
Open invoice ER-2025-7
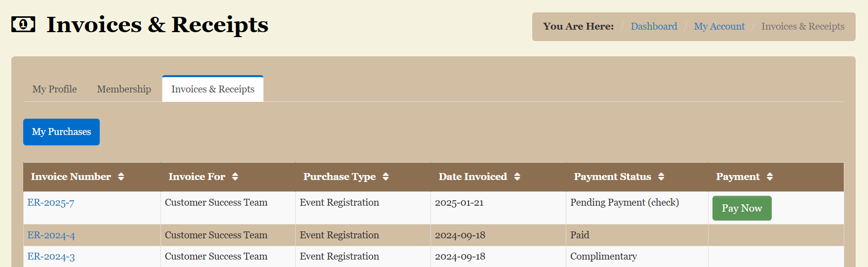coord(51,203)
